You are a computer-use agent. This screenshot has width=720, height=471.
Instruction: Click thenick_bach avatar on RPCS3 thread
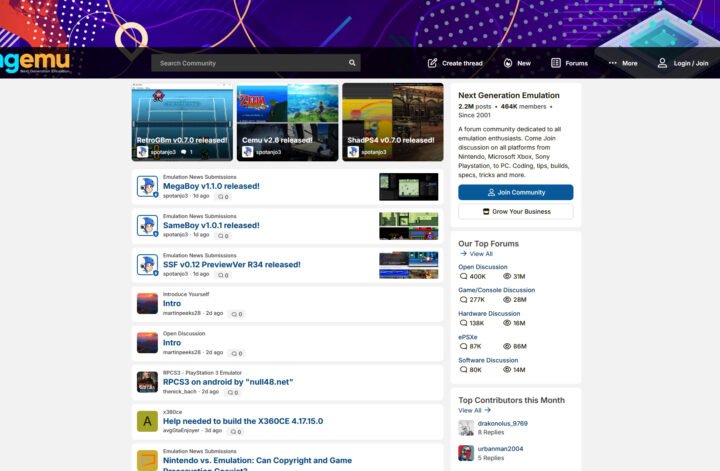147,382
